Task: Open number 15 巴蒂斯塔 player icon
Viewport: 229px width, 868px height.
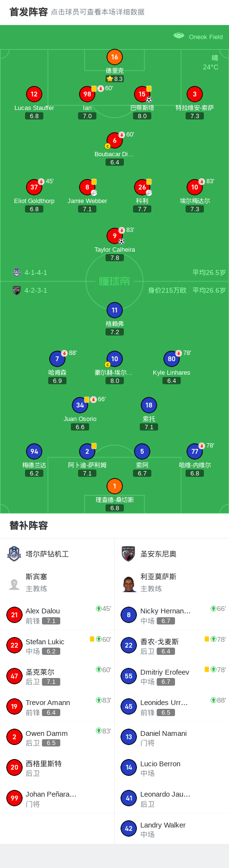Action: coord(142,94)
